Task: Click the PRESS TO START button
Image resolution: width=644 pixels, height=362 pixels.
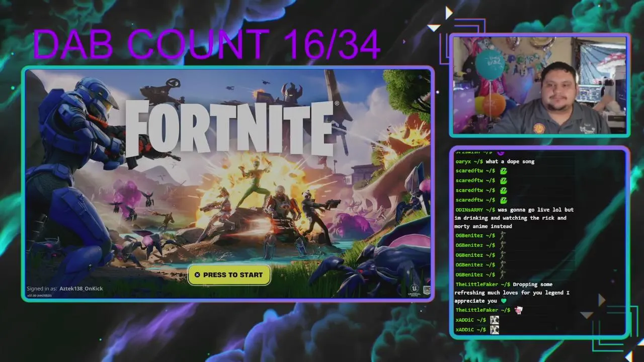Action: [229, 275]
